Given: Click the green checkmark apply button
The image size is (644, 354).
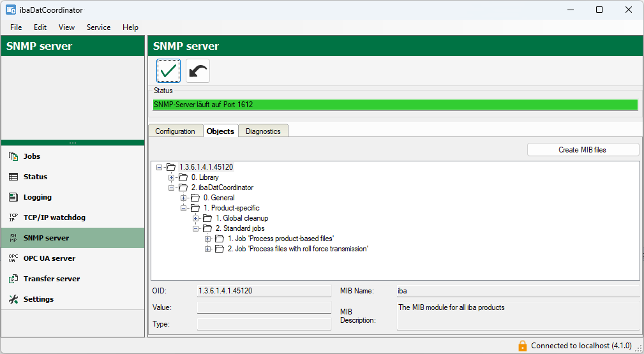Looking at the screenshot, I should [x=168, y=71].
